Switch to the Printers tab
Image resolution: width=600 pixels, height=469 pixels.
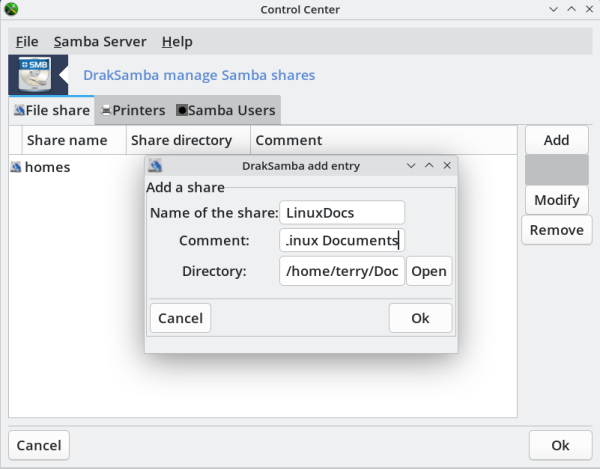[133, 111]
